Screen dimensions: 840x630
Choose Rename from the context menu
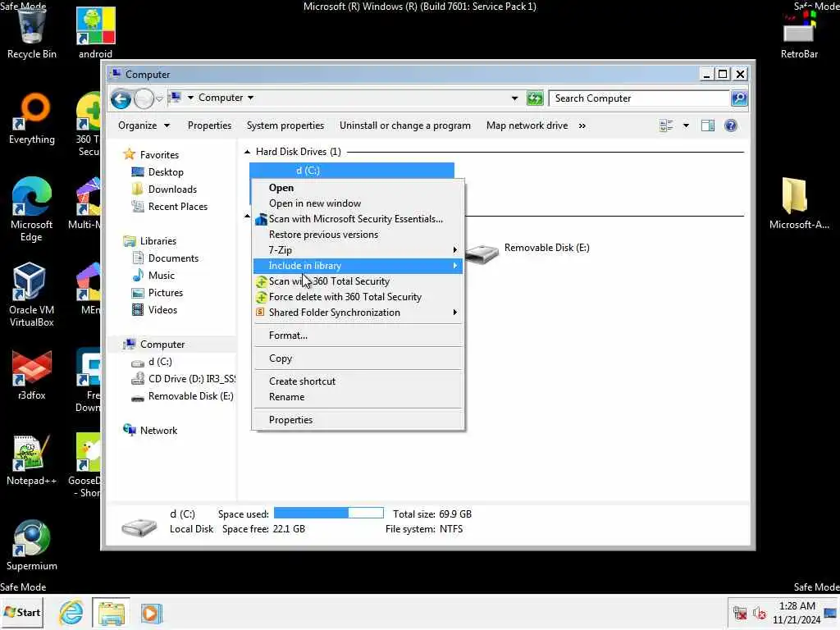(358, 397)
